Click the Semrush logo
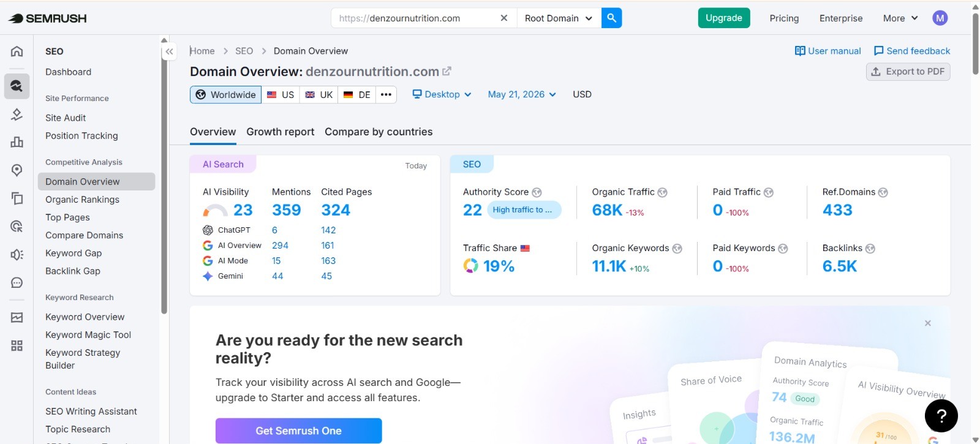The image size is (980, 444). pyautogui.click(x=47, y=18)
